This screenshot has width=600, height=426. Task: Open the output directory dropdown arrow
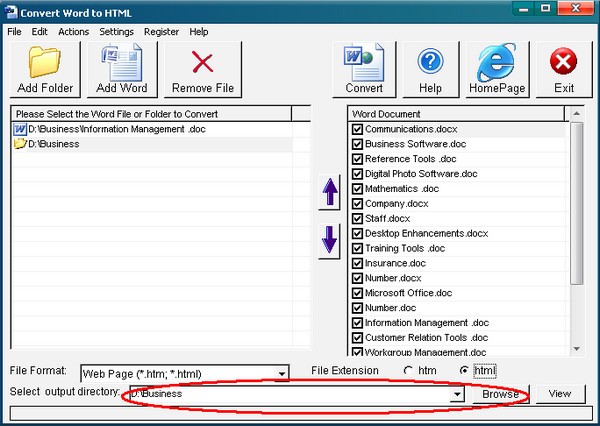point(458,395)
